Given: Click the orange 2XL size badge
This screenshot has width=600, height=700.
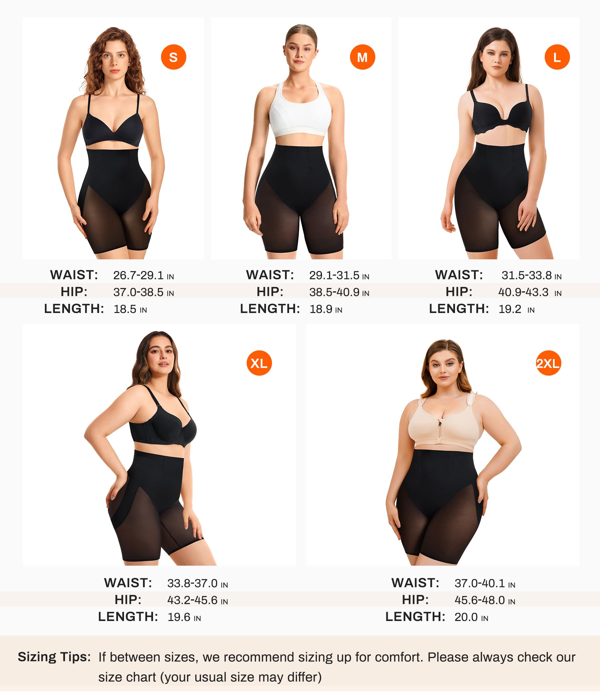Looking at the screenshot, I should click(548, 363).
